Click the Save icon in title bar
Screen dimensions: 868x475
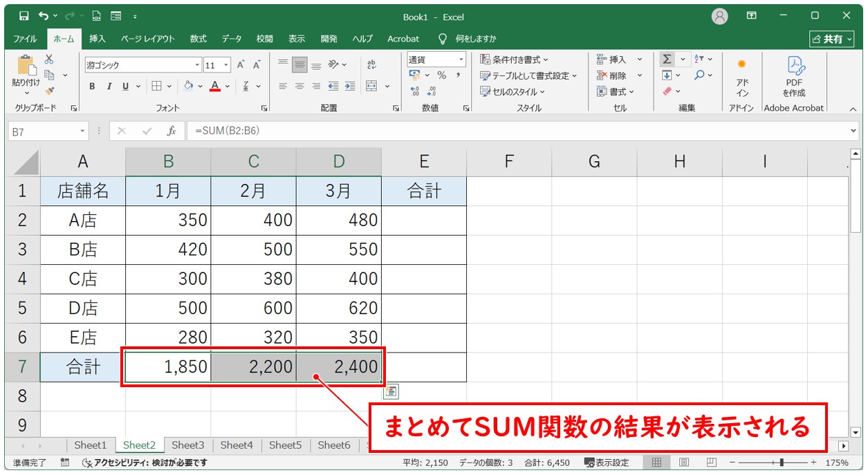click(24, 16)
